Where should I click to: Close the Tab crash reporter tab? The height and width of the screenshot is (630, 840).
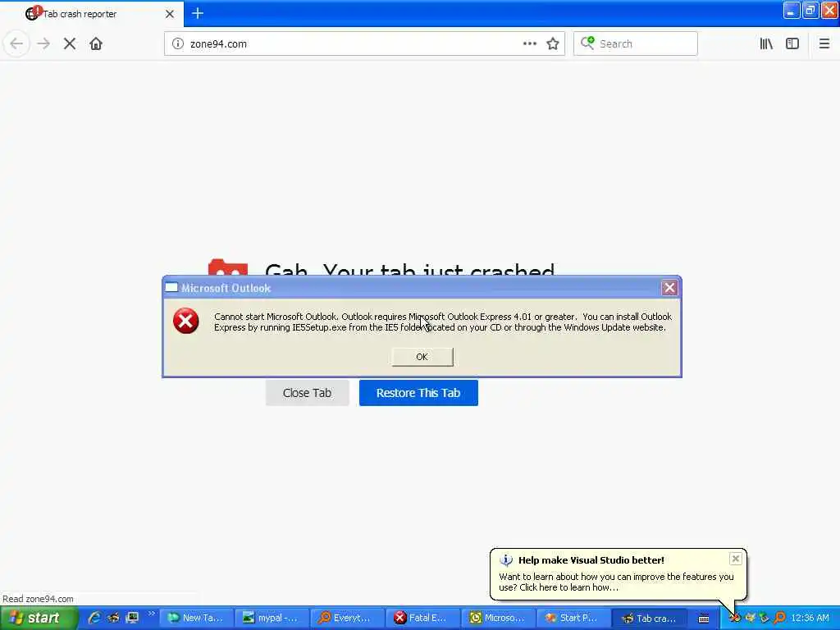click(170, 14)
